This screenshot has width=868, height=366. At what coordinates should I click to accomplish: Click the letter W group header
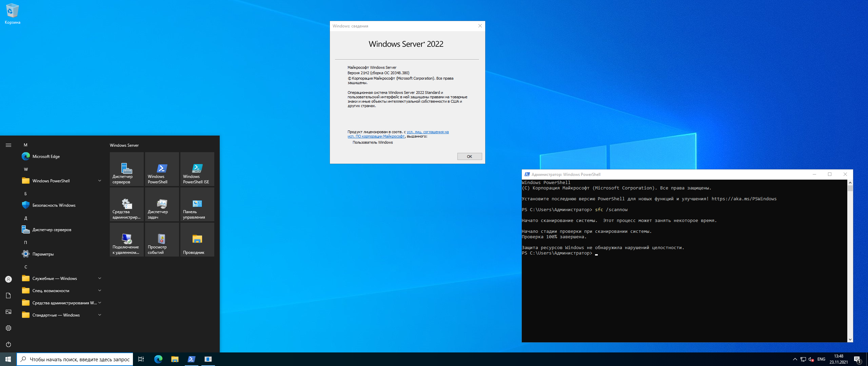click(x=26, y=169)
